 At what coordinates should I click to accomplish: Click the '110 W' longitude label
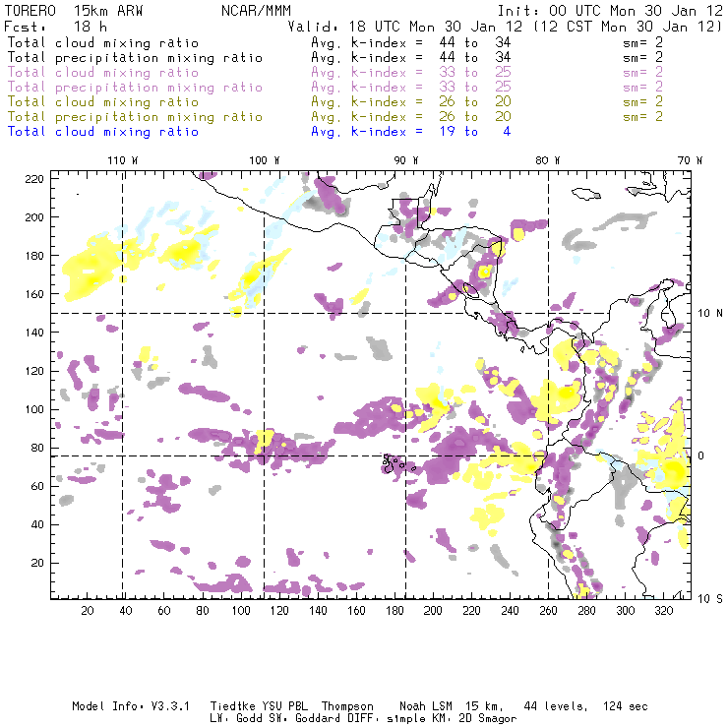pos(123,160)
